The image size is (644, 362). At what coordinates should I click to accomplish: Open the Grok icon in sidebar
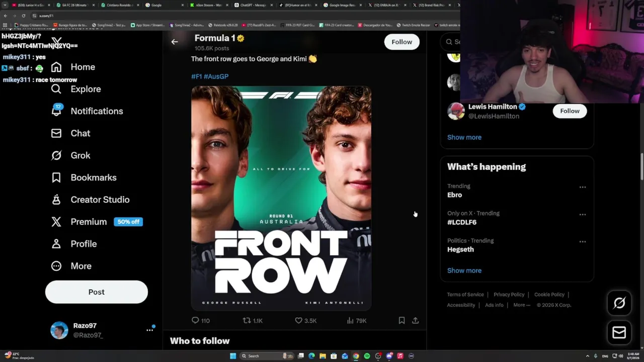56,155
